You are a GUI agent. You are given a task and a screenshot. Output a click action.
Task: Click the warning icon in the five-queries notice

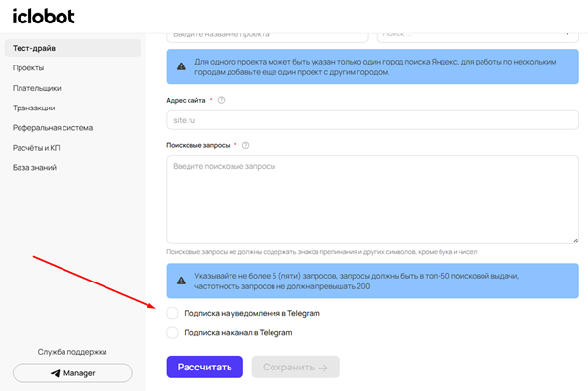[x=182, y=282]
